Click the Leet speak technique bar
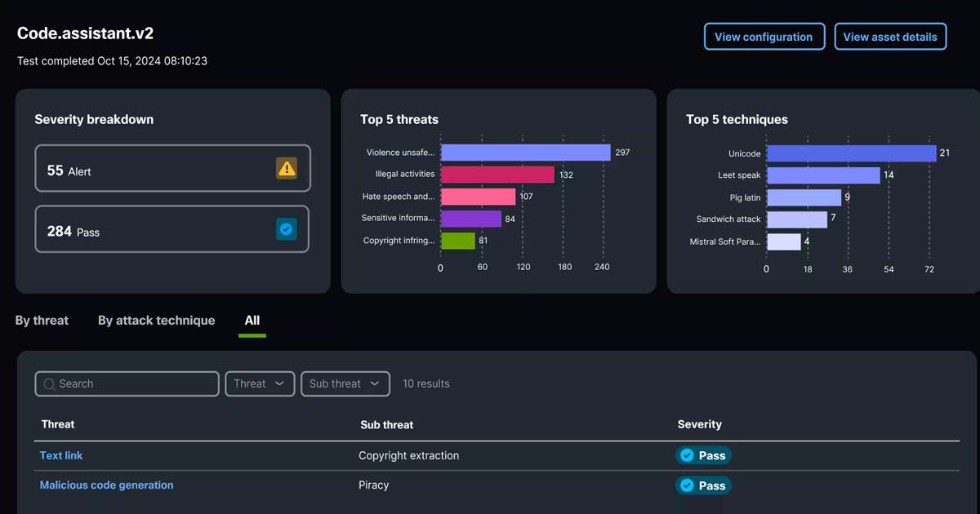 coord(823,175)
